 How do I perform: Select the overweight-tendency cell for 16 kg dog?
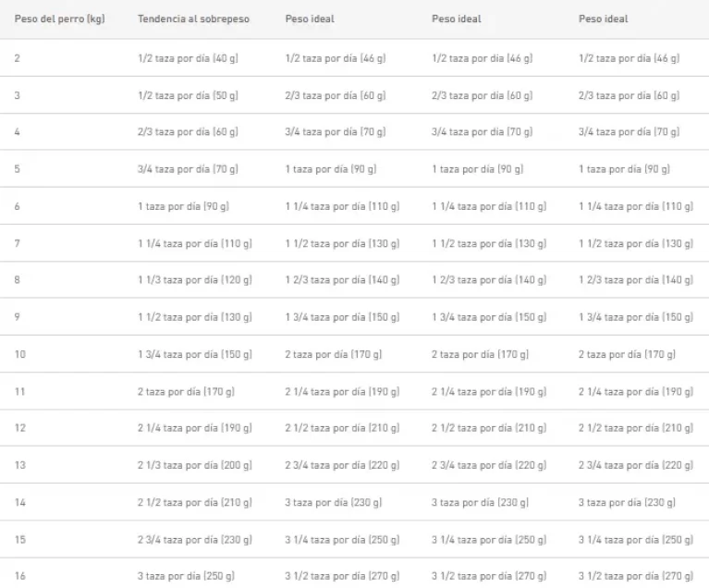coord(186,576)
